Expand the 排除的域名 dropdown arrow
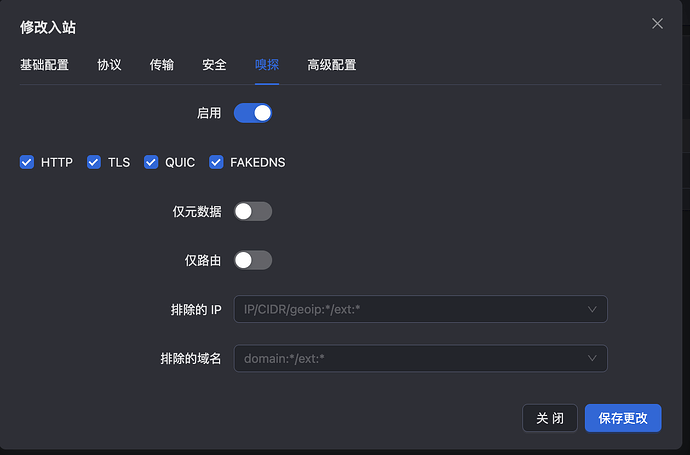This screenshot has width=690, height=455. [592, 358]
